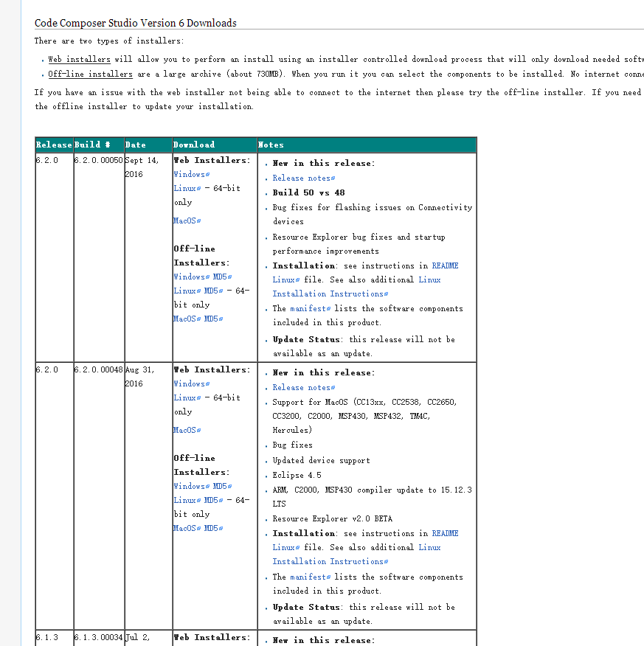Screen dimensions: 644x646
Task: Click the 'Jul 2,' date cell text
Action: [x=138, y=637]
